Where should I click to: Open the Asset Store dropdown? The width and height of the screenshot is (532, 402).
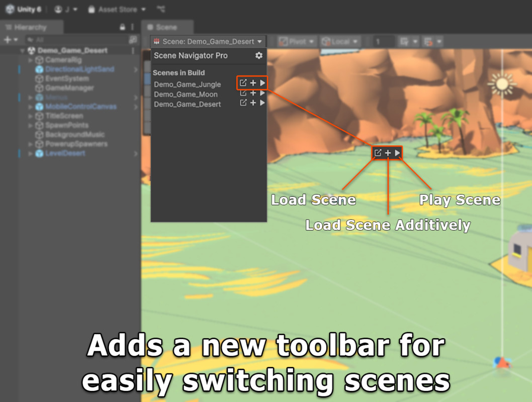click(117, 9)
